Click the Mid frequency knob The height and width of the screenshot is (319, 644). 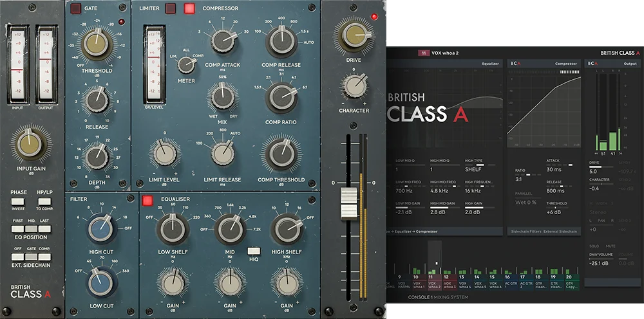[x=230, y=230]
